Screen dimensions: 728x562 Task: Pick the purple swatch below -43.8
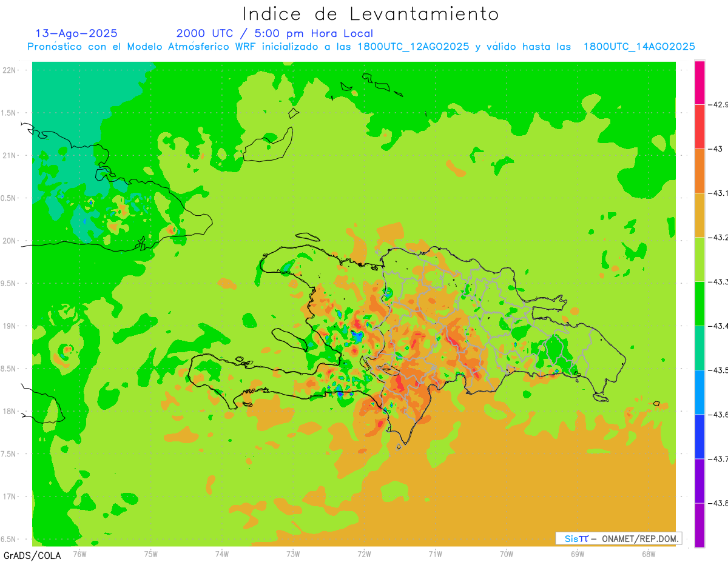click(x=699, y=525)
